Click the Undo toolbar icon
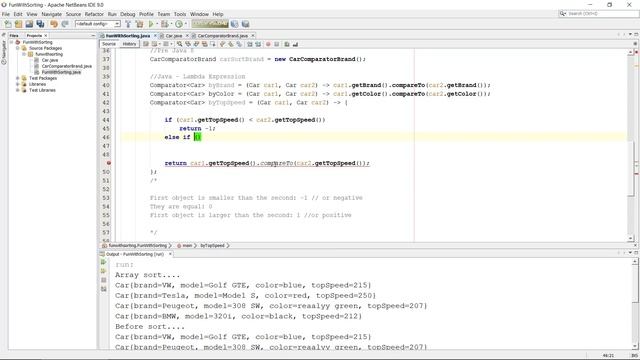The width and height of the screenshot is (640, 360). [54, 24]
